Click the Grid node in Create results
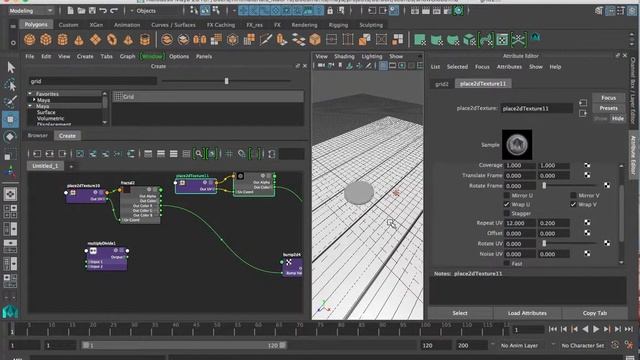Screen dimensions: 640x360 tap(208, 97)
